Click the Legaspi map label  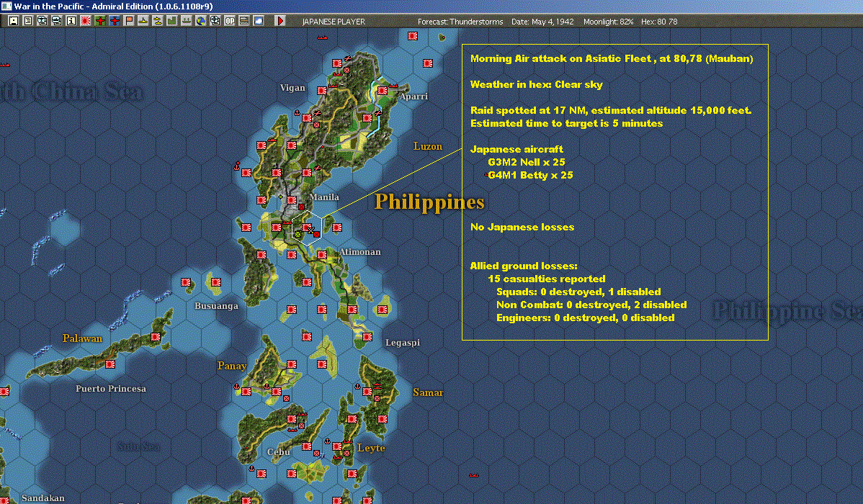tap(403, 343)
